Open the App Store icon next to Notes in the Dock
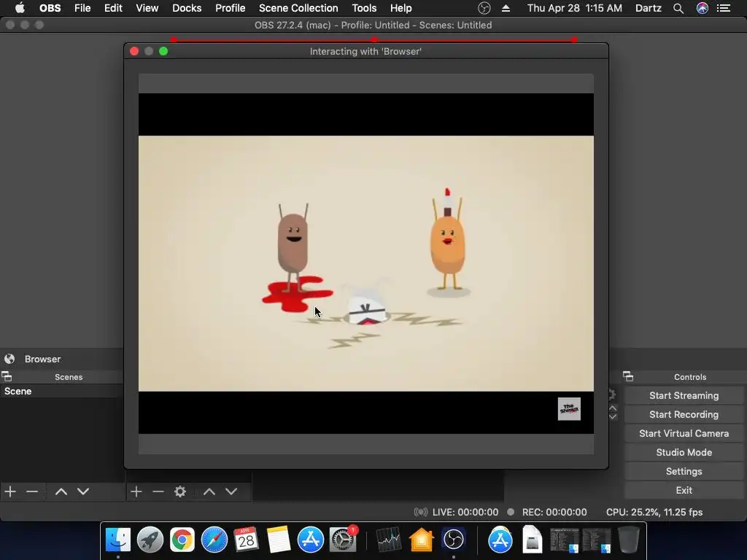 tap(311, 540)
